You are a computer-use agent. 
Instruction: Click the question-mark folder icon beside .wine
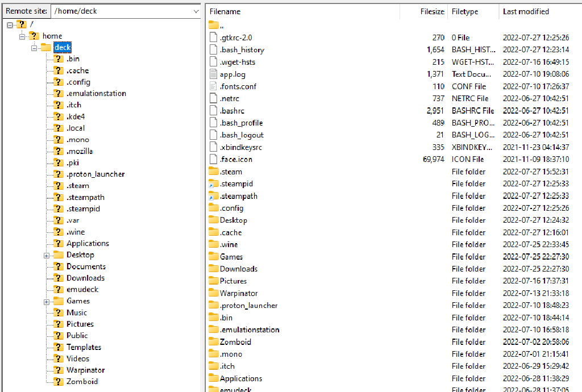point(57,232)
